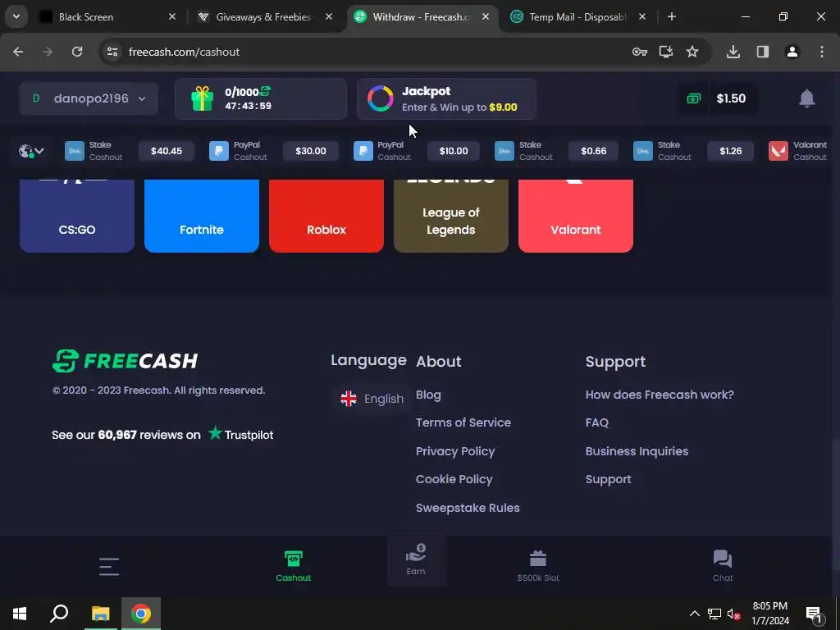Click the browser back arrow

18,52
